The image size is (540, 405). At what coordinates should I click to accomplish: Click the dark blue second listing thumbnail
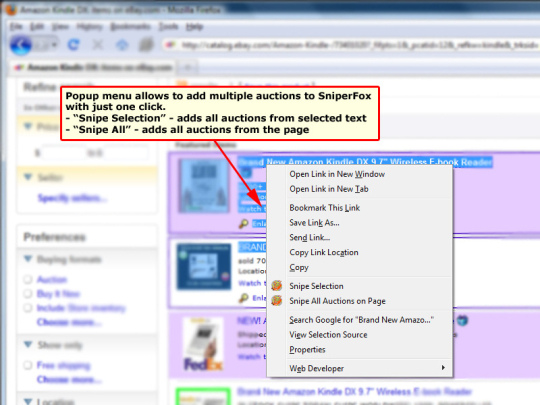(204, 267)
